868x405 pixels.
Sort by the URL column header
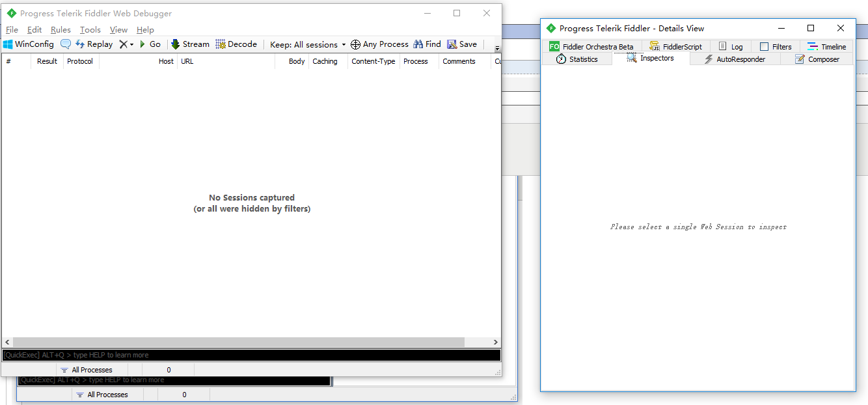pyautogui.click(x=226, y=61)
